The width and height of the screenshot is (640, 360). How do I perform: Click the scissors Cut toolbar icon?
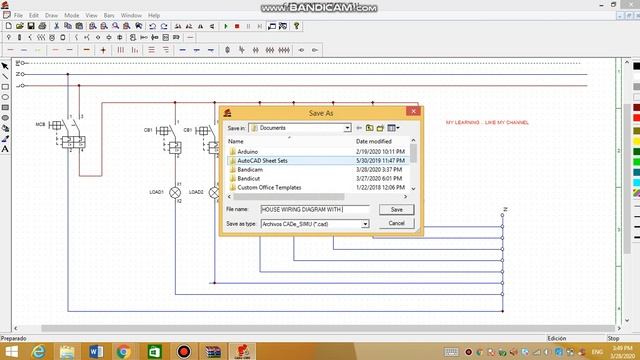pos(57,26)
